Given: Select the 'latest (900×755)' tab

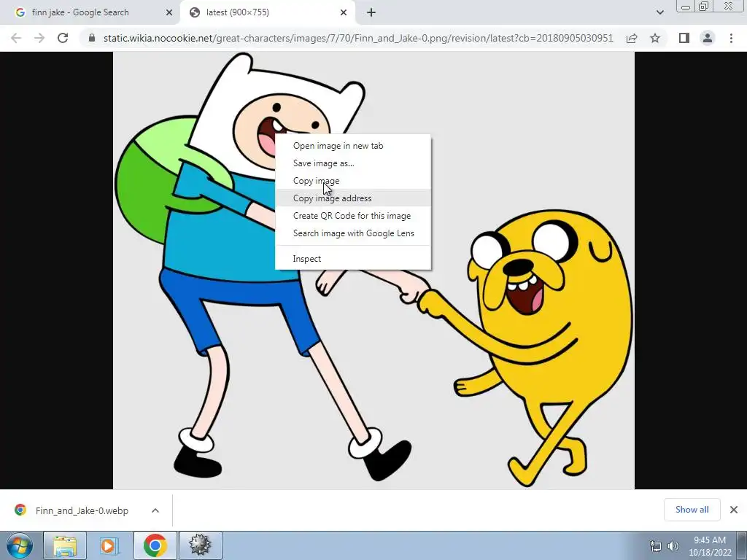Looking at the screenshot, I should coord(267,13).
